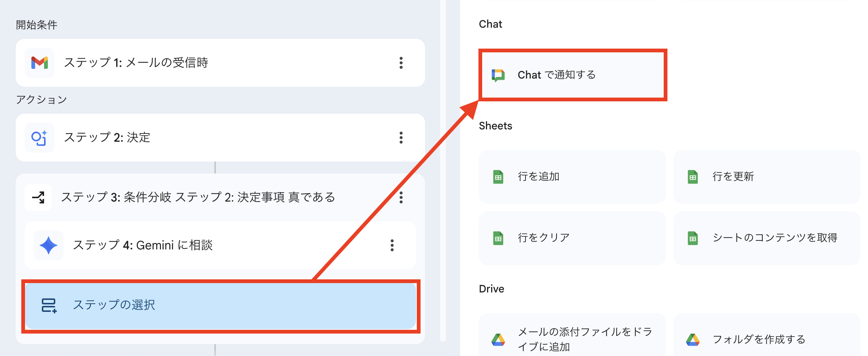Click the Gemini sparkle icon in Step 4
Viewport: 868px width, 356px height.
click(x=49, y=245)
